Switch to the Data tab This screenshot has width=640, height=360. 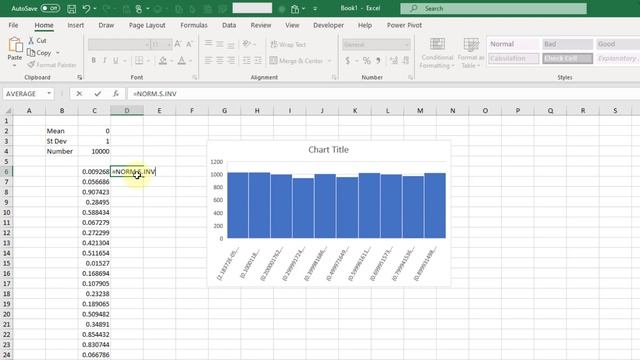[229, 25]
